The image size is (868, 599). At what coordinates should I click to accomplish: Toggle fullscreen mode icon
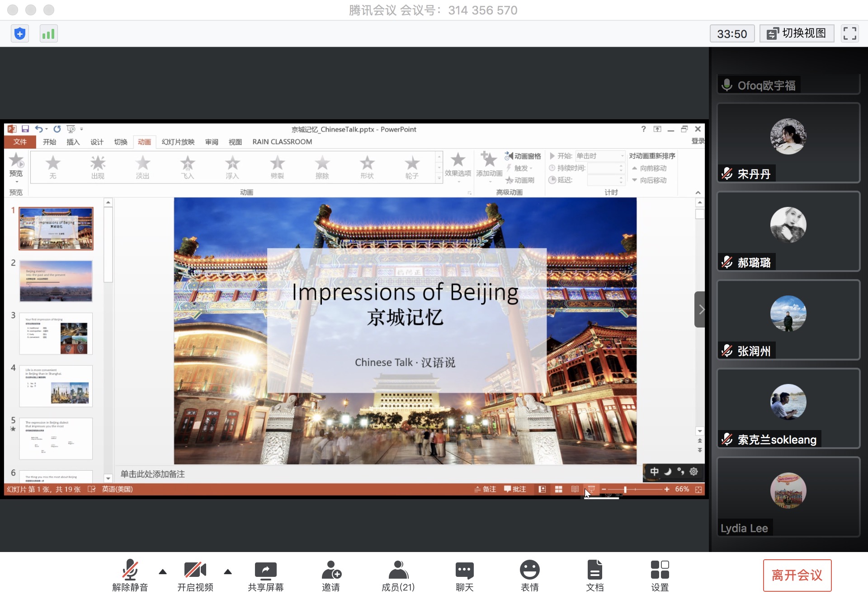tap(849, 33)
